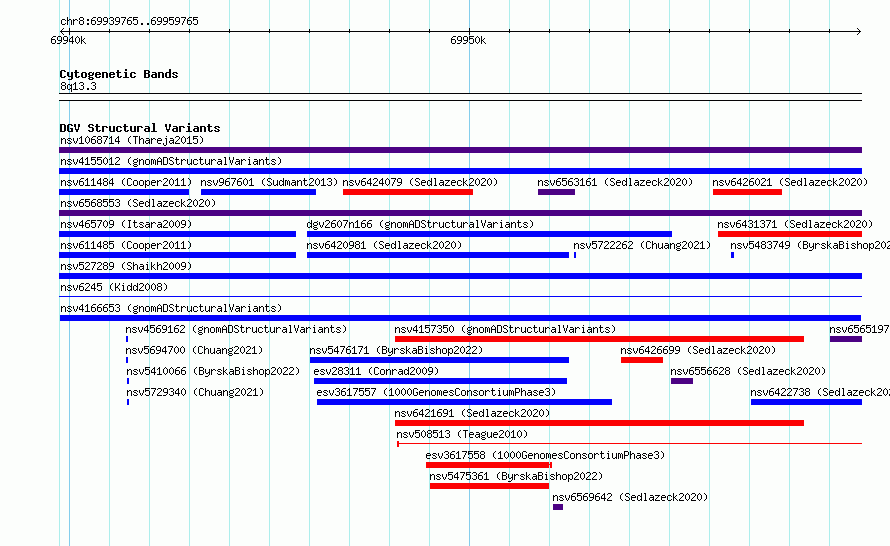Image resolution: width=890 pixels, height=546 pixels.
Task: Click the 69950k ruler position marker
Action: [x=468, y=40]
